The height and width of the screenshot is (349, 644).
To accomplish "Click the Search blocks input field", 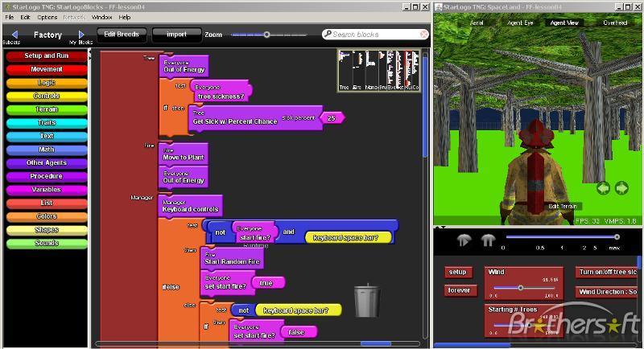I will pos(375,35).
